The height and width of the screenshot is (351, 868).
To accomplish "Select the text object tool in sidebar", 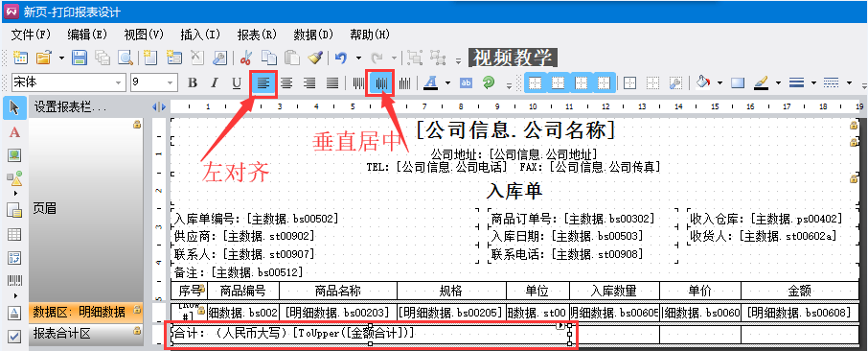I will [14, 132].
